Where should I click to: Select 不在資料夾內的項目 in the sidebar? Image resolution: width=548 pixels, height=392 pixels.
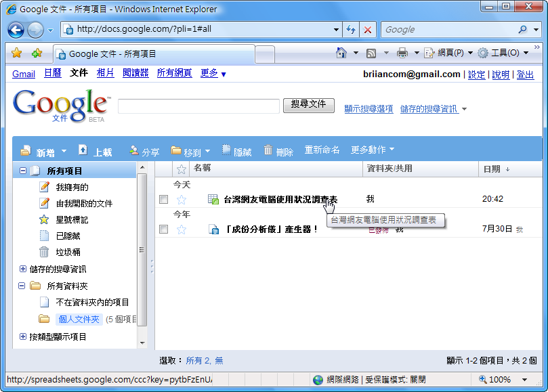click(92, 302)
